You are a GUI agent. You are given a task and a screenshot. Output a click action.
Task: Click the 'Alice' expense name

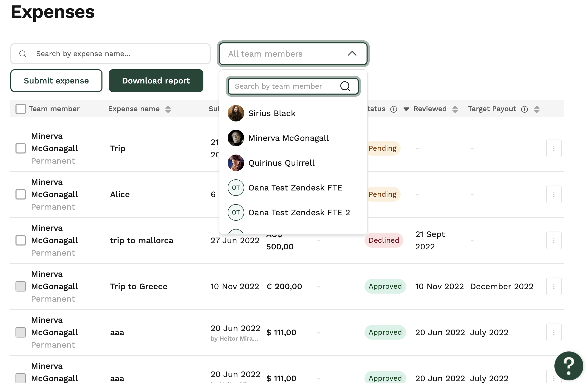tap(120, 194)
